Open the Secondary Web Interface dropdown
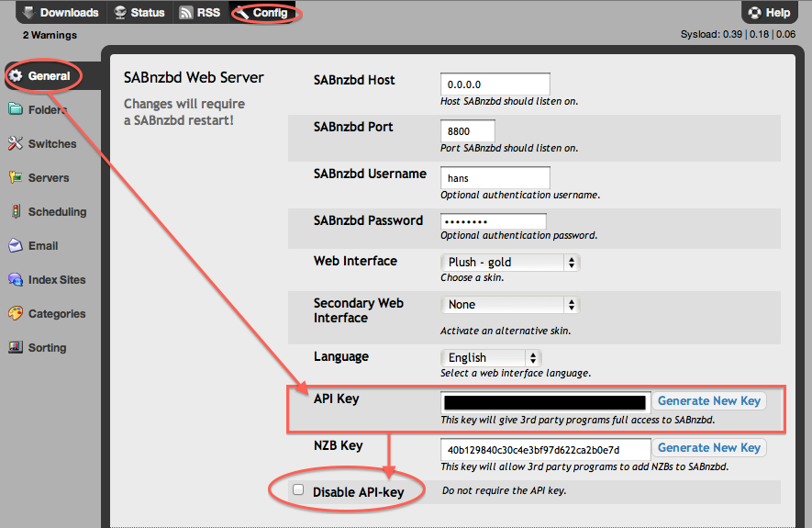 point(510,305)
